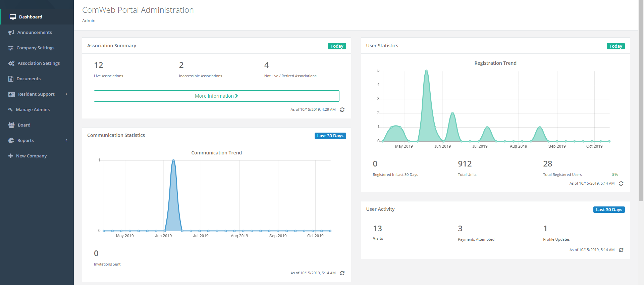Screen dimensions: 644x285
Task: Refresh the User Activity panel
Action: (621, 250)
